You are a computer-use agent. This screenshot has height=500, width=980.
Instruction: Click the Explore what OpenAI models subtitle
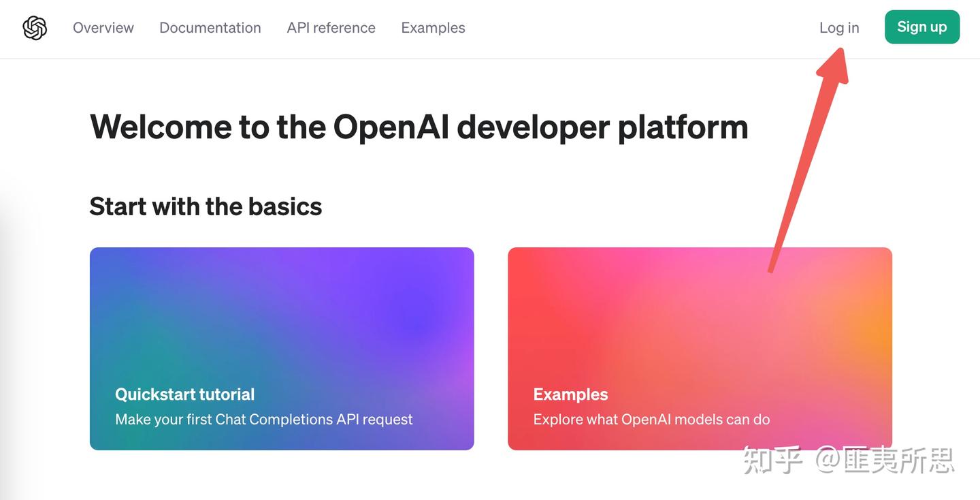pos(651,418)
